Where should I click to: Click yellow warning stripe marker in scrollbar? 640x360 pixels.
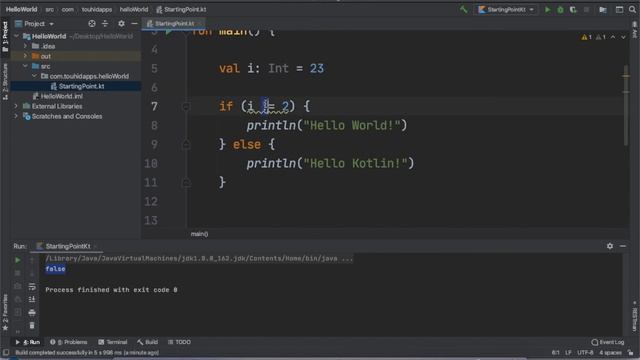(x=626, y=76)
